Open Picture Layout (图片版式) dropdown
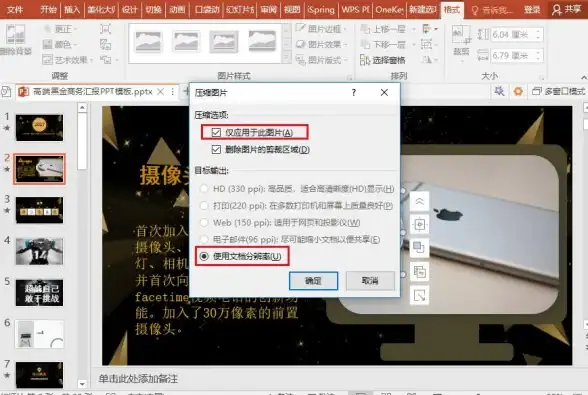The width and height of the screenshot is (588, 395). click(322, 60)
